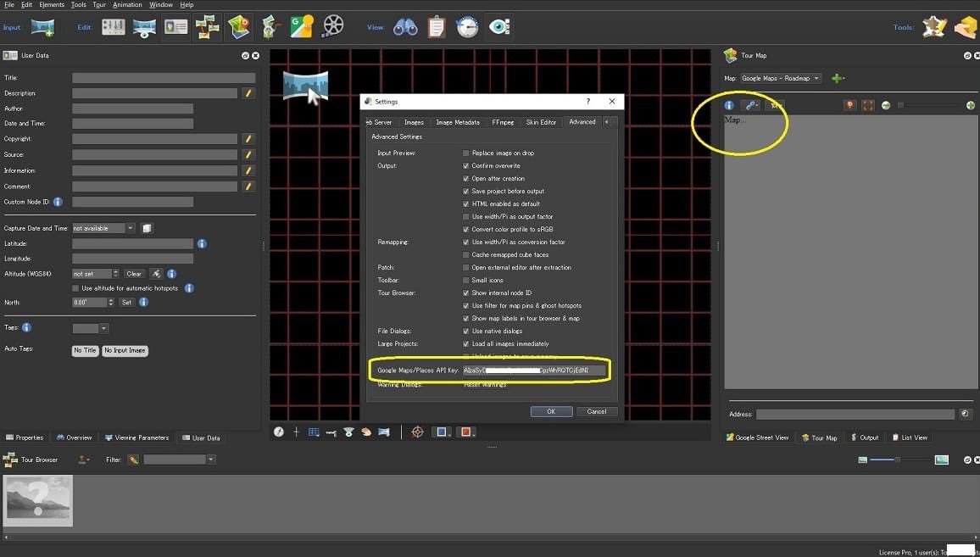Enable Use altitude for automatic hotspots
The image size is (980, 557).
pyautogui.click(x=75, y=288)
